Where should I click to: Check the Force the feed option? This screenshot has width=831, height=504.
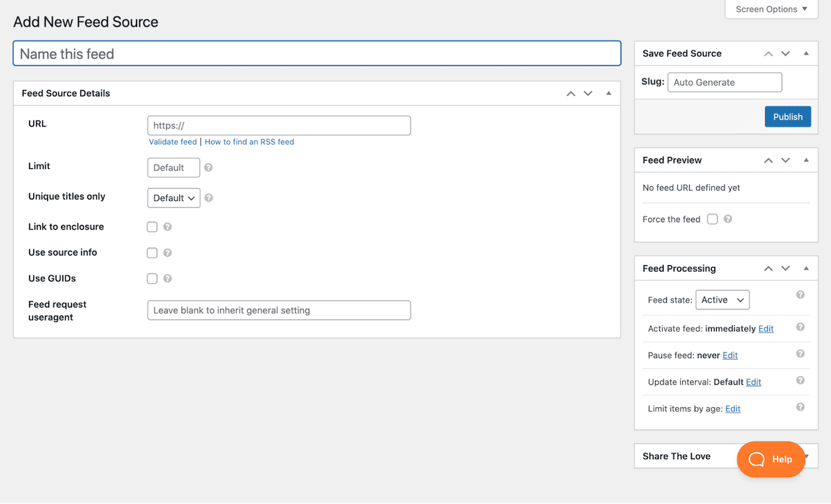coord(713,219)
